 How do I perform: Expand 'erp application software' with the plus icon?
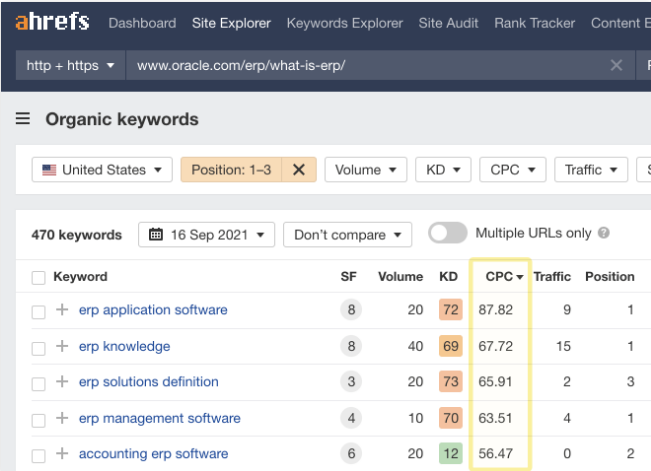click(62, 309)
